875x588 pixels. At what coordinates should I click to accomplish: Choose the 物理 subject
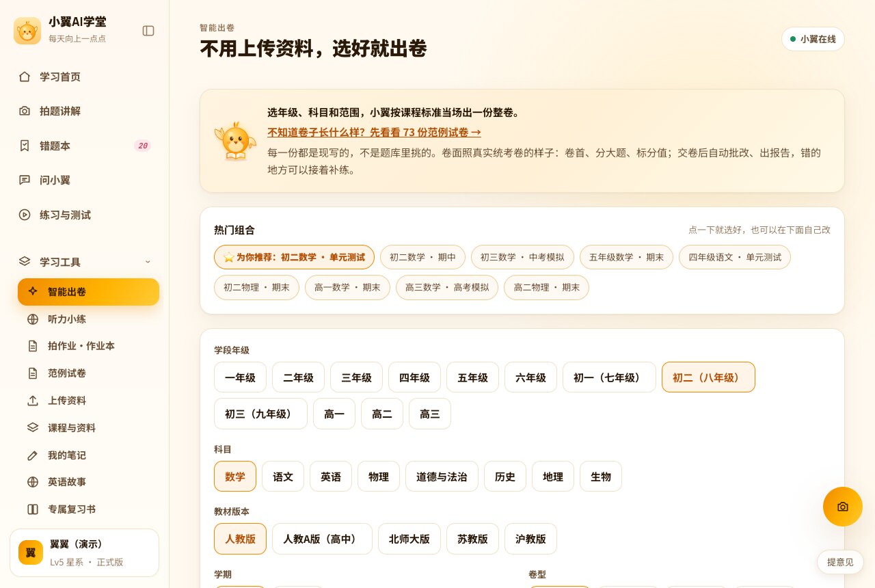coord(379,477)
